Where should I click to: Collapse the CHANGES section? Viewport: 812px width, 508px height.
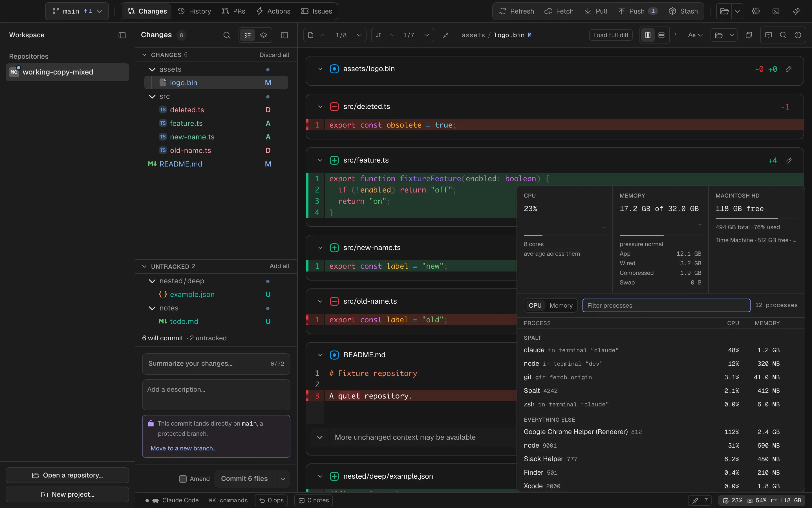(144, 55)
